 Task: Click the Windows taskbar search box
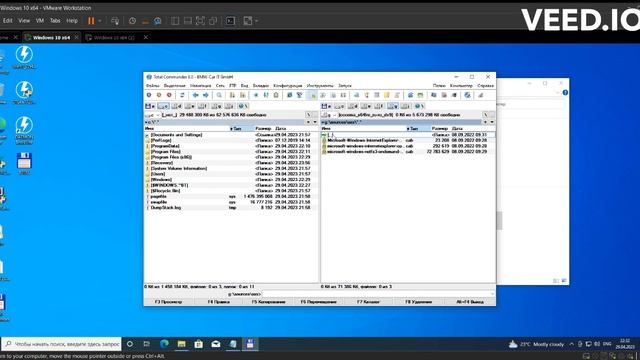click(62, 344)
